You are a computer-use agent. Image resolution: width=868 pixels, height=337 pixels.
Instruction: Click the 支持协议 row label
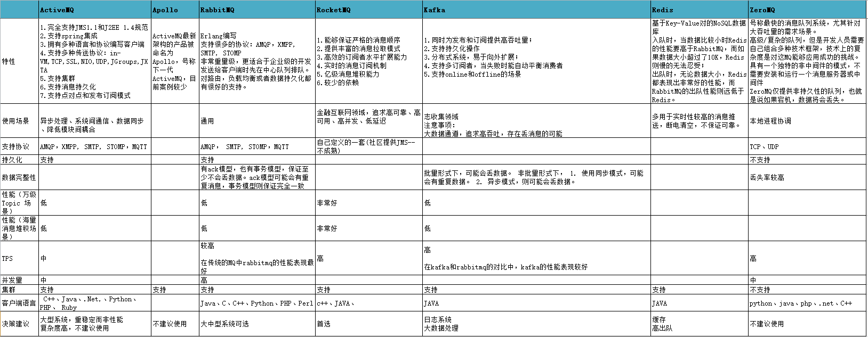point(20,146)
